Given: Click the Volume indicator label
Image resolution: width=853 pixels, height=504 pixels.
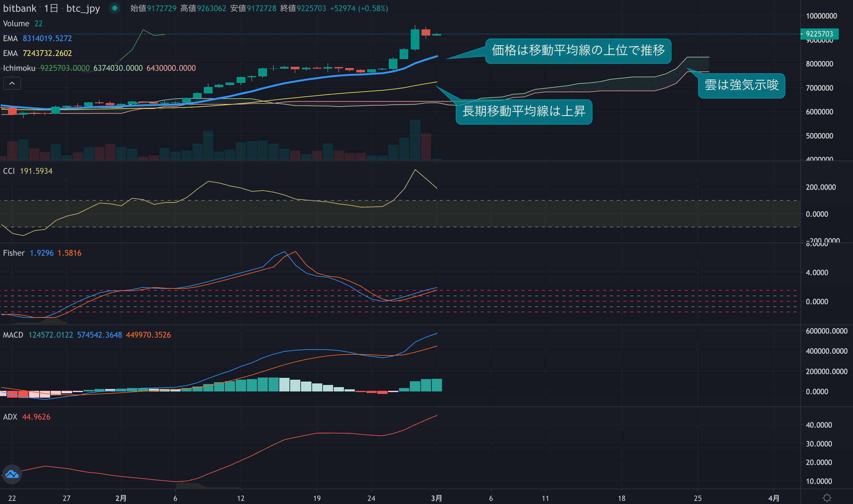Looking at the screenshot, I should coord(16,23).
